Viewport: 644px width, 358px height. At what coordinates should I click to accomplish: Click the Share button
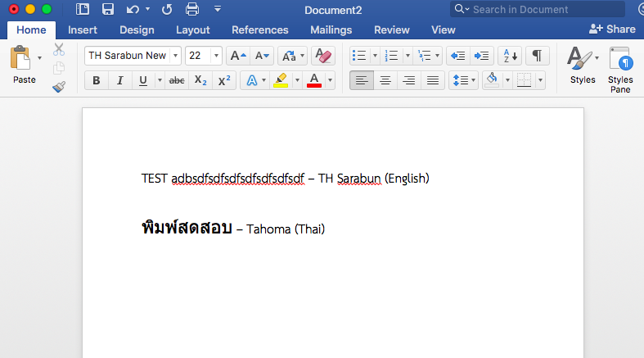612,29
